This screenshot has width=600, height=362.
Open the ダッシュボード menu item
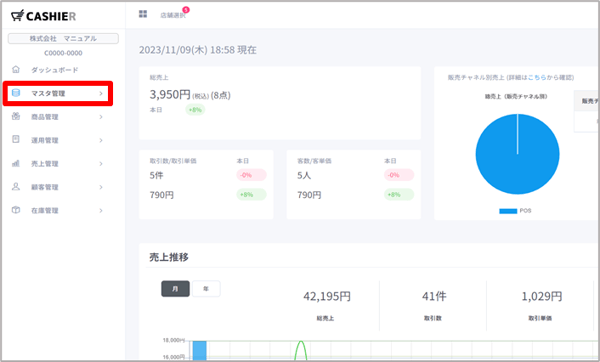[x=55, y=70]
